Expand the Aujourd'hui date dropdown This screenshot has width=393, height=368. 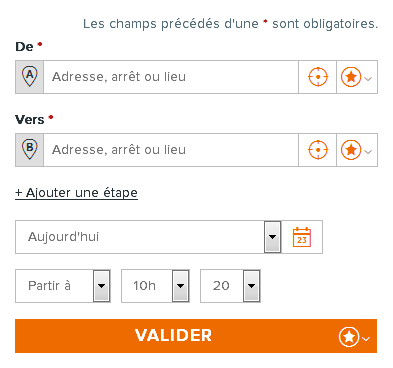point(272,237)
